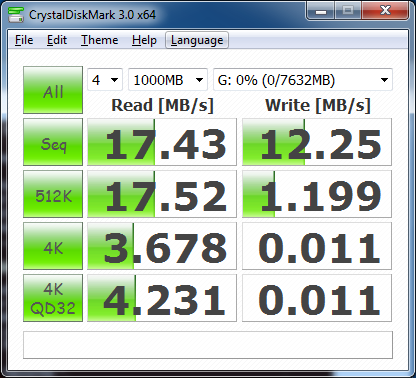
Task: Select the 4K write result 0.011
Action: (317, 246)
